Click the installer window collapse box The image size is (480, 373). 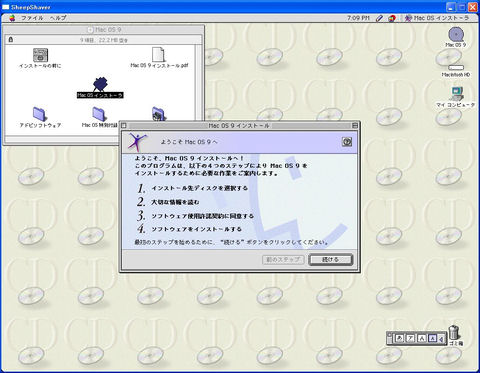point(355,126)
